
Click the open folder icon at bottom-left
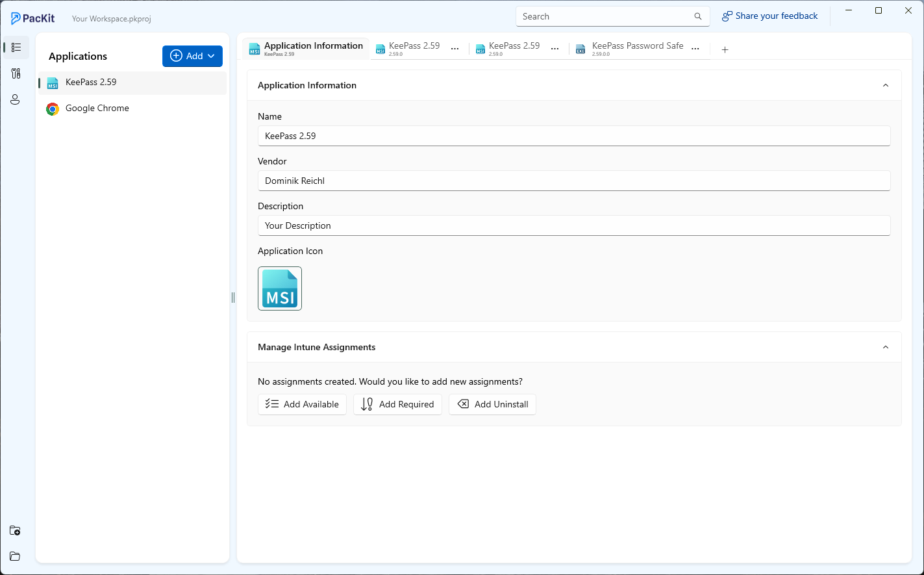click(15, 556)
